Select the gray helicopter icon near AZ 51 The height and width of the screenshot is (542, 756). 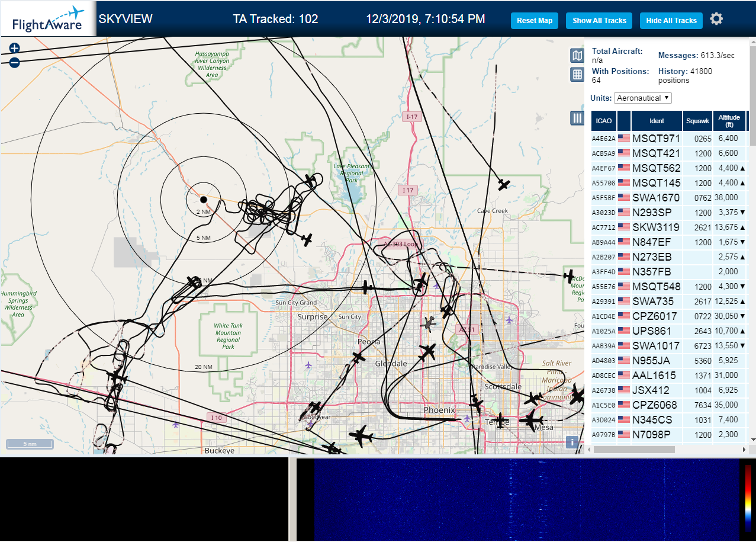(429, 323)
